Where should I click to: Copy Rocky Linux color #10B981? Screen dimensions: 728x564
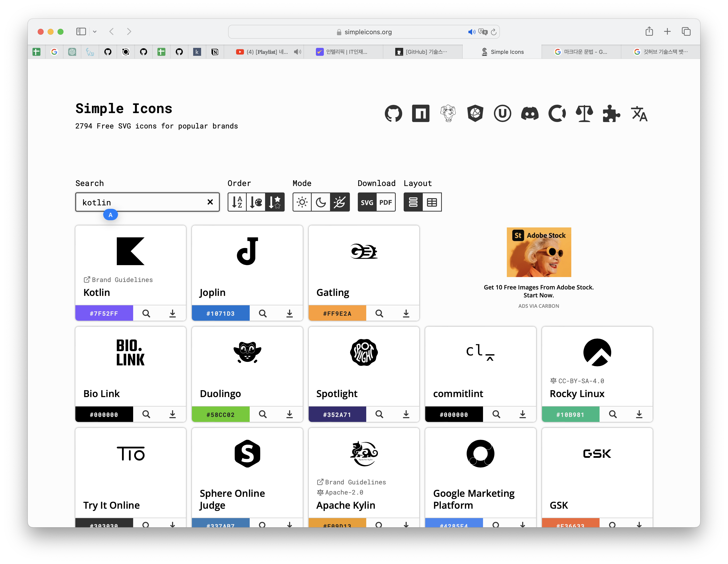pos(570,414)
